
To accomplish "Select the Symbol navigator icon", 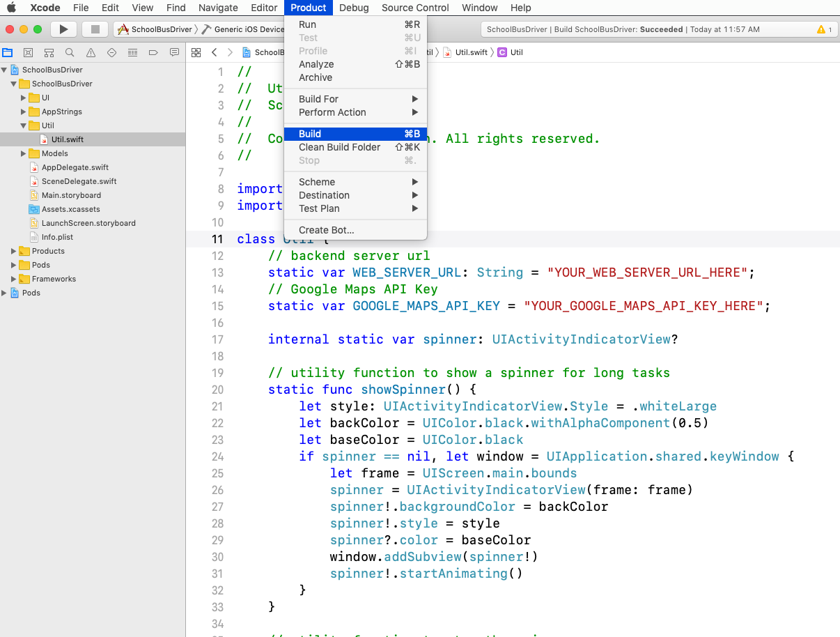I will (x=49, y=52).
